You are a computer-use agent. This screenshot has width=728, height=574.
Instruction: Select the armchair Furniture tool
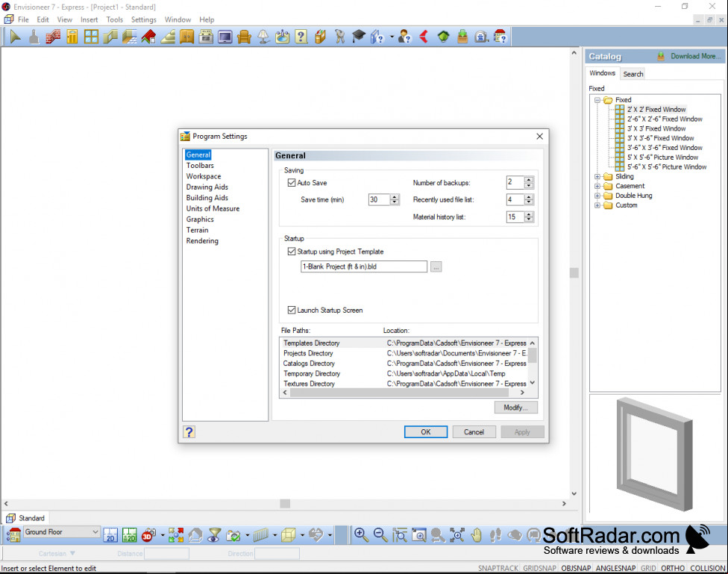point(244,37)
